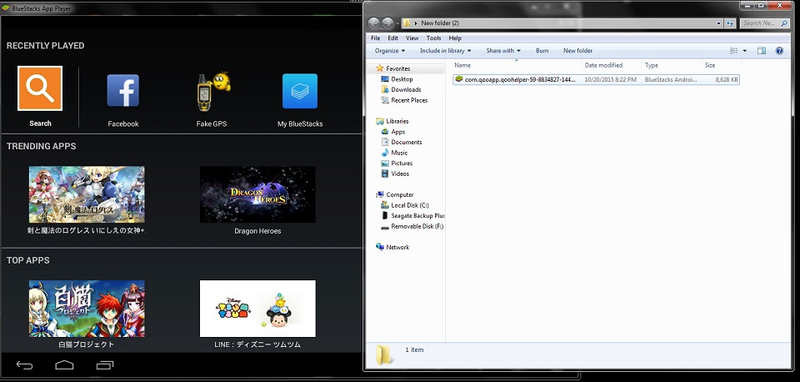Open the orange Search icon in BlueStacks
800x382 pixels.
point(40,88)
